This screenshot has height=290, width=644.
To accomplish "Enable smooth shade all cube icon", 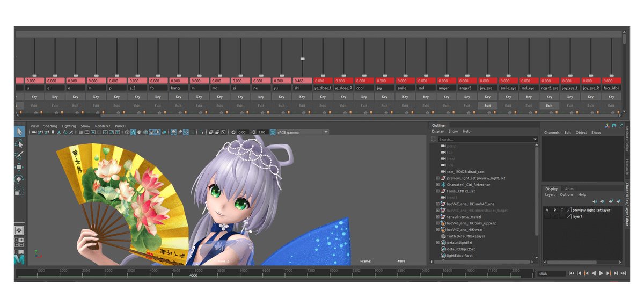I will point(133,132).
